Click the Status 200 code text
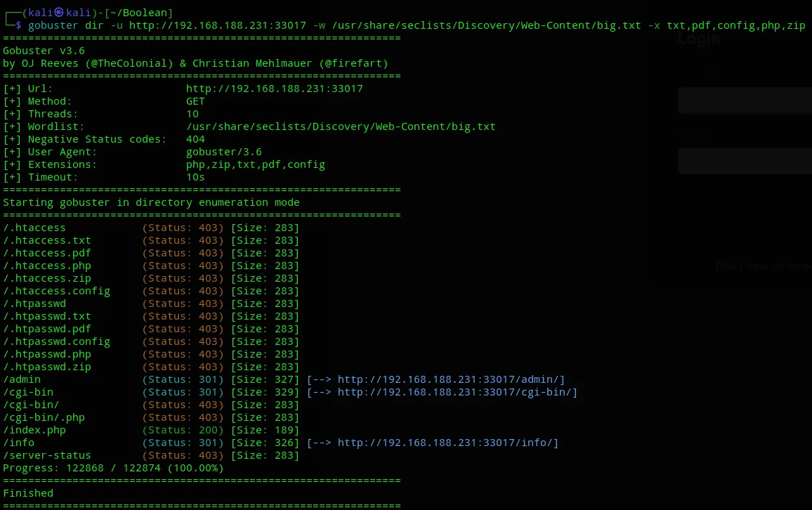 pyautogui.click(x=183, y=430)
